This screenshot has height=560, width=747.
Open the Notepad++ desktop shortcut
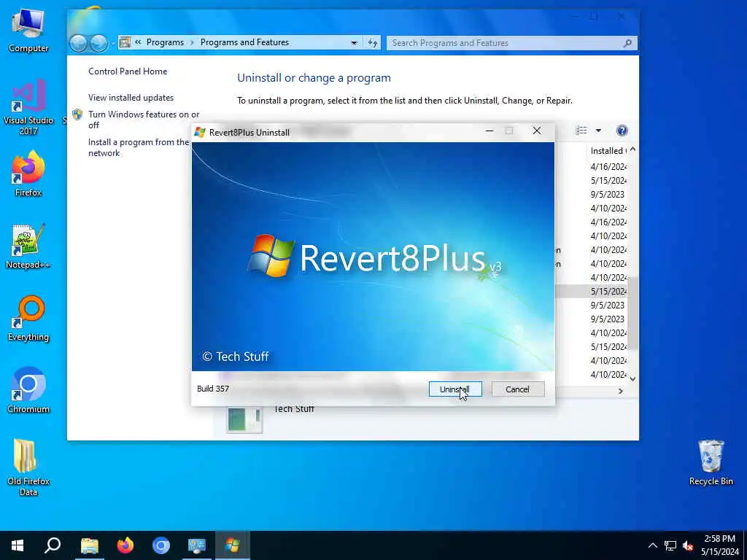(x=28, y=246)
